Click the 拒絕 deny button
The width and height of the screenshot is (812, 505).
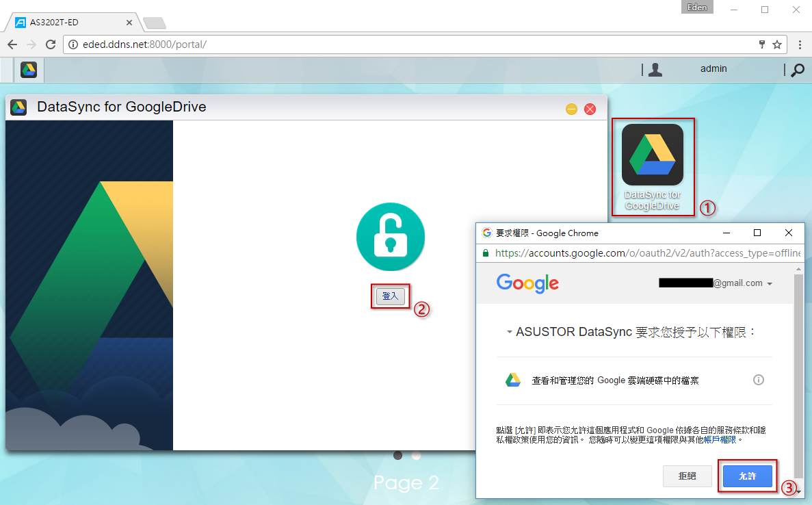[x=687, y=476]
